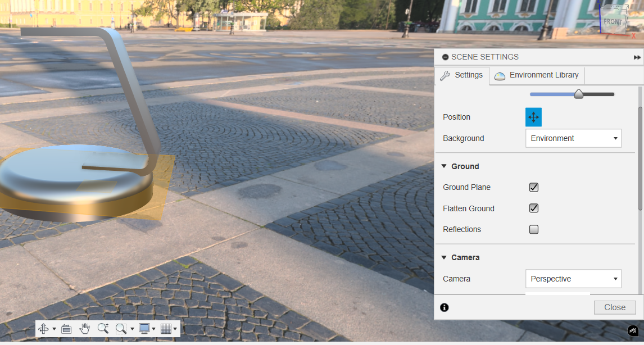Choose the Zoom Window (Fit) tool
Viewport: 644px width, 345px height.
[x=121, y=329]
